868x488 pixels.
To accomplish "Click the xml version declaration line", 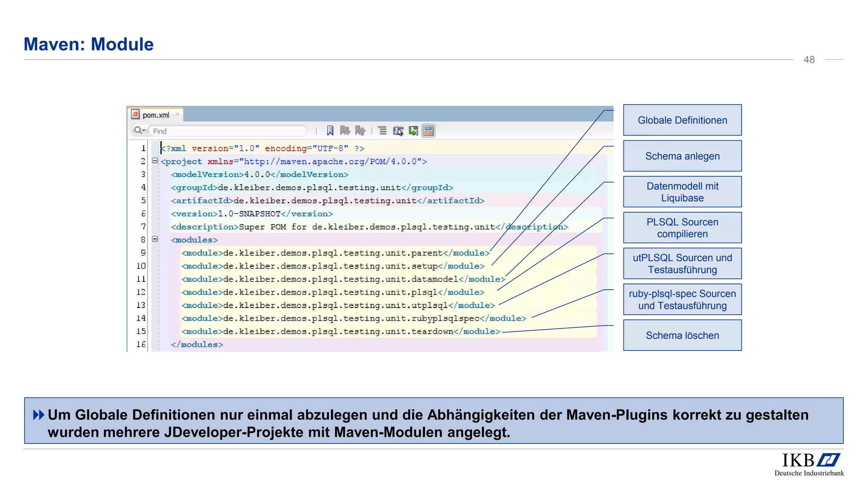I will pos(262,148).
